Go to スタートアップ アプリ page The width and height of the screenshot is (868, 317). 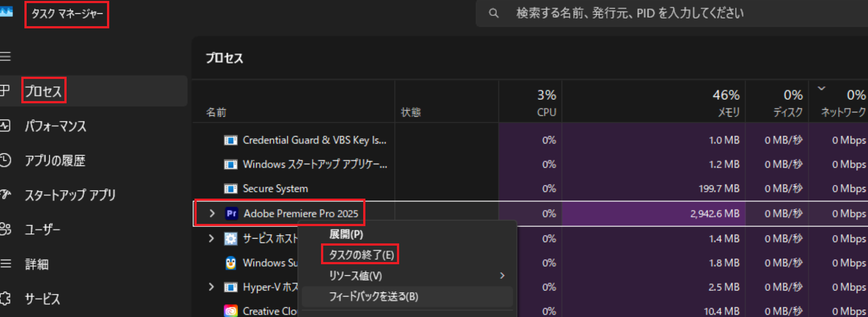(70, 195)
